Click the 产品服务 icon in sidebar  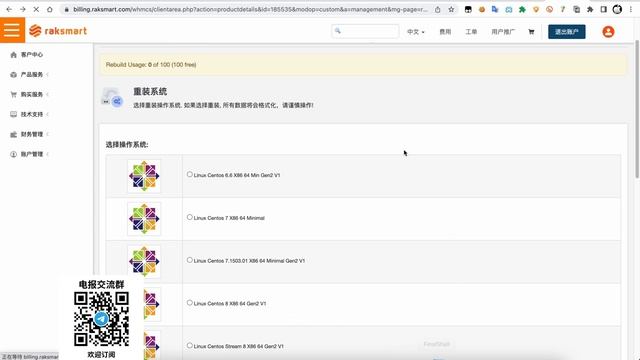tap(13, 75)
